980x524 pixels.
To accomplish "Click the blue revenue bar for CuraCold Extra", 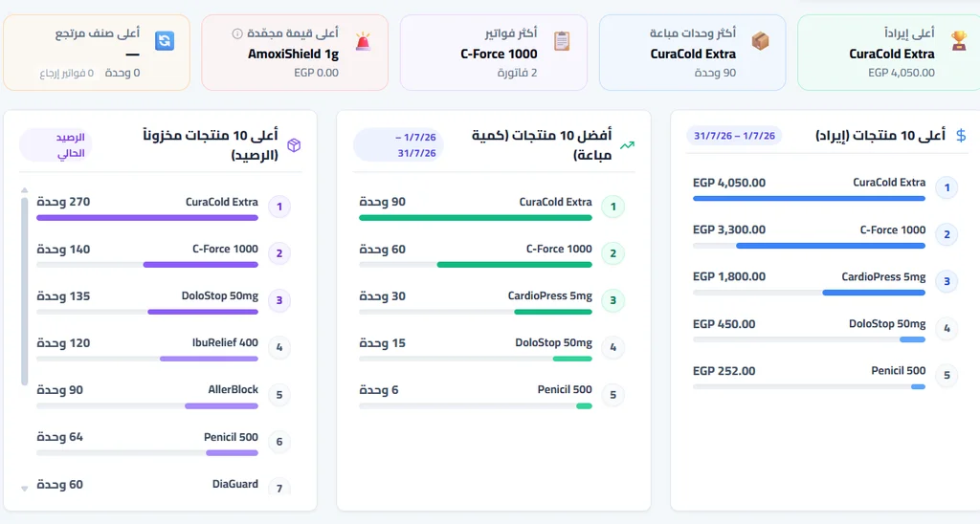I will click(x=809, y=199).
